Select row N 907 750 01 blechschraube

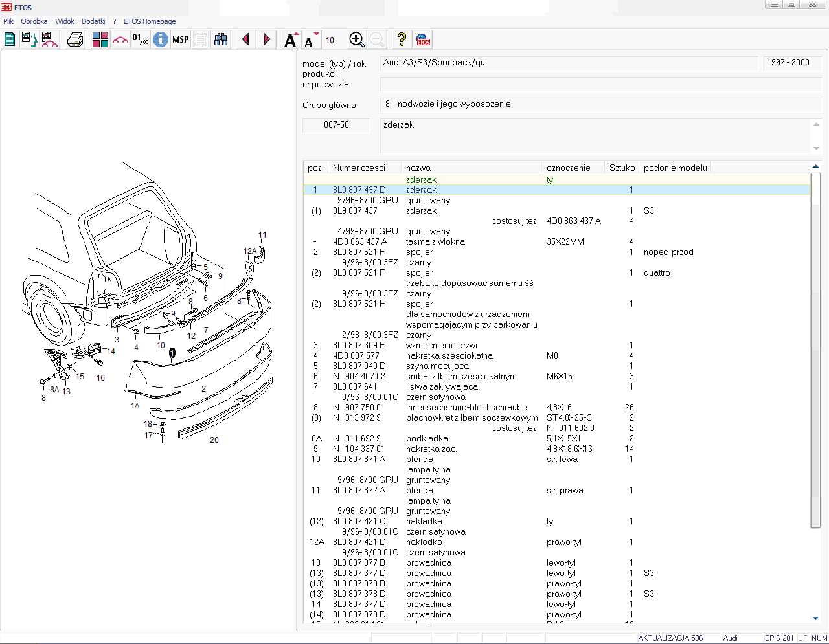[557, 408]
